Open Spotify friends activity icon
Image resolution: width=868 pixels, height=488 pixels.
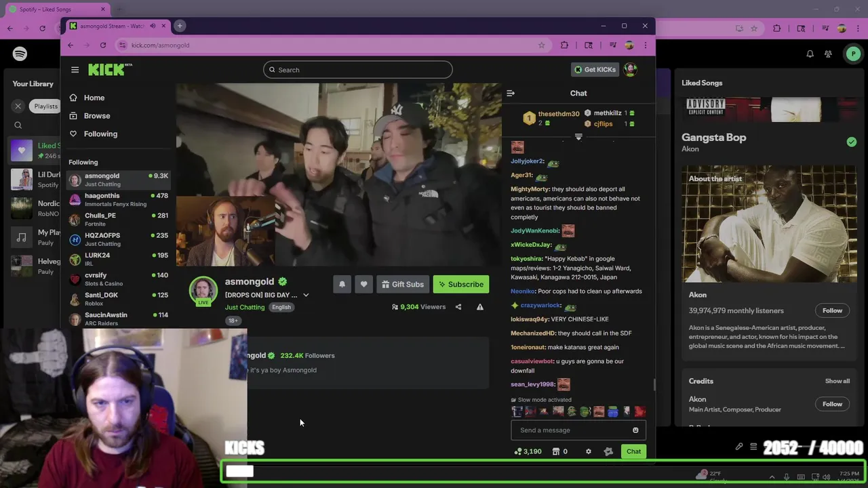click(828, 54)
